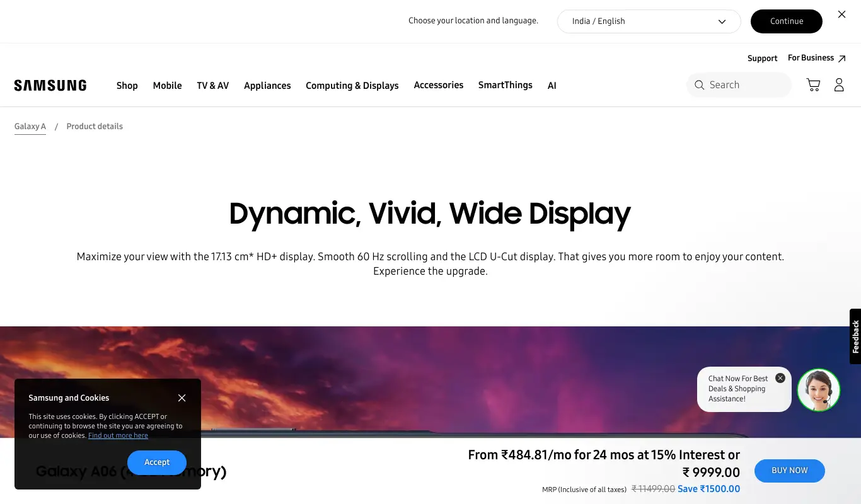
Task: Open the Accessories menu
Action: (x=439, y=85)
